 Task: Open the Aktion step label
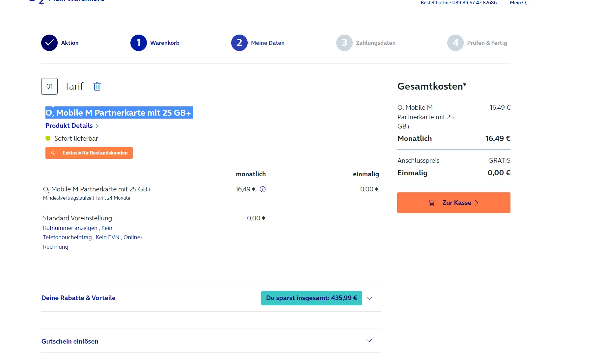click(70, 43)
